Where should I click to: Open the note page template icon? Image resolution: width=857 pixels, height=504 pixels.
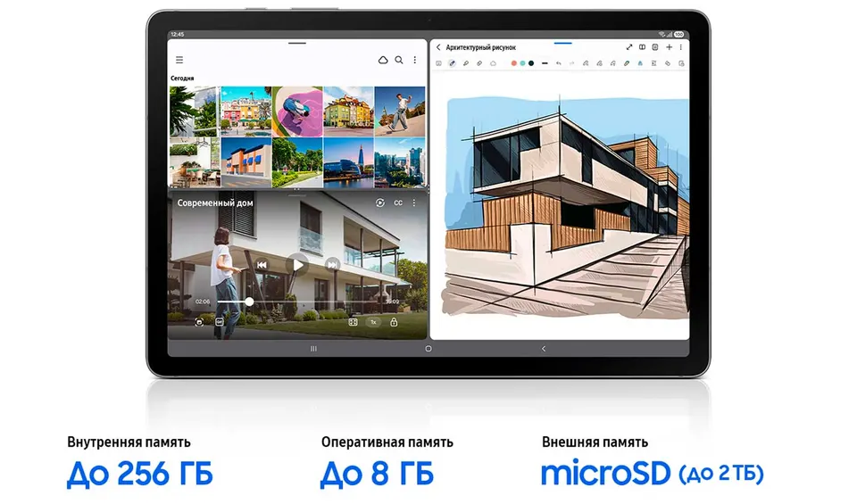654,47
